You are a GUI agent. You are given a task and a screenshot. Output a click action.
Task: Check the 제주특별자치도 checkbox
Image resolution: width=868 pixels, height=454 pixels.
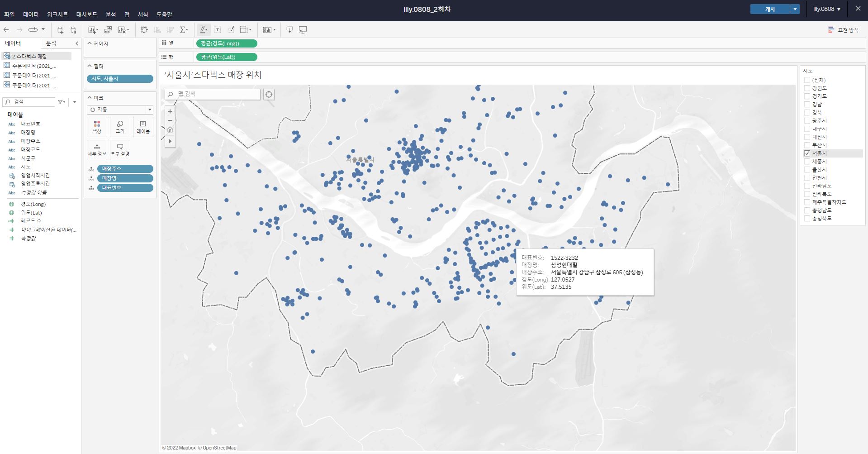[x=807, y=202]
